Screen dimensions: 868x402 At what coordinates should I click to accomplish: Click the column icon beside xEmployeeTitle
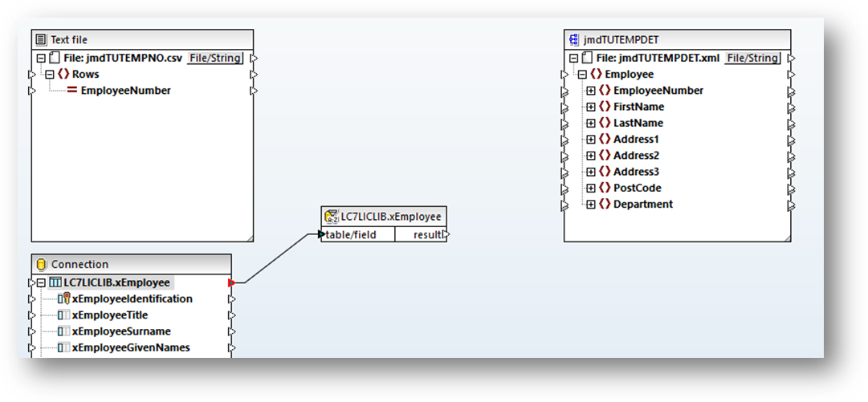pos(64,315)
